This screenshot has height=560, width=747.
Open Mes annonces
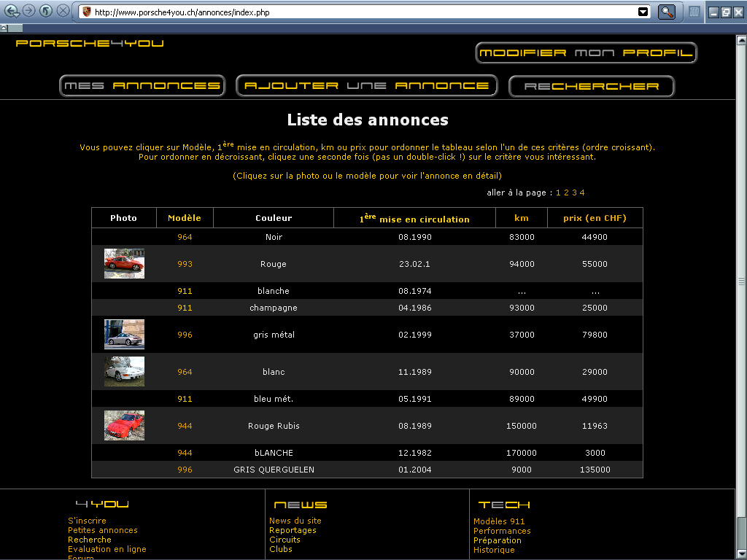pyautogui.click(x=142, y=86)
